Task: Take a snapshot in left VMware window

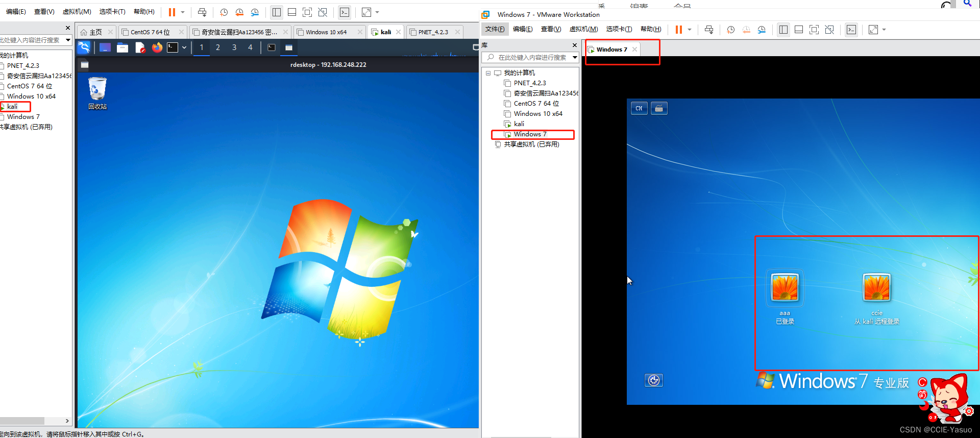Action: point(224,12)
